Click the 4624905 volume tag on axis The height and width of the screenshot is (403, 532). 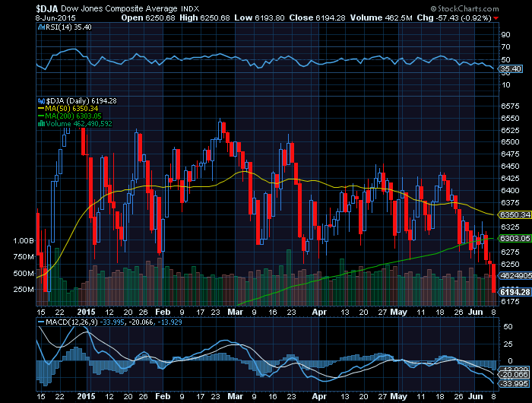click(x=516, y=275)
